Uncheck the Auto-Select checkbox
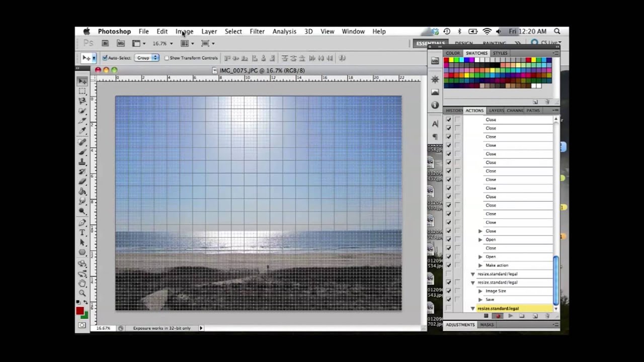Image resolution: width=644 pixels, height=362 pixels. point(105,58)
